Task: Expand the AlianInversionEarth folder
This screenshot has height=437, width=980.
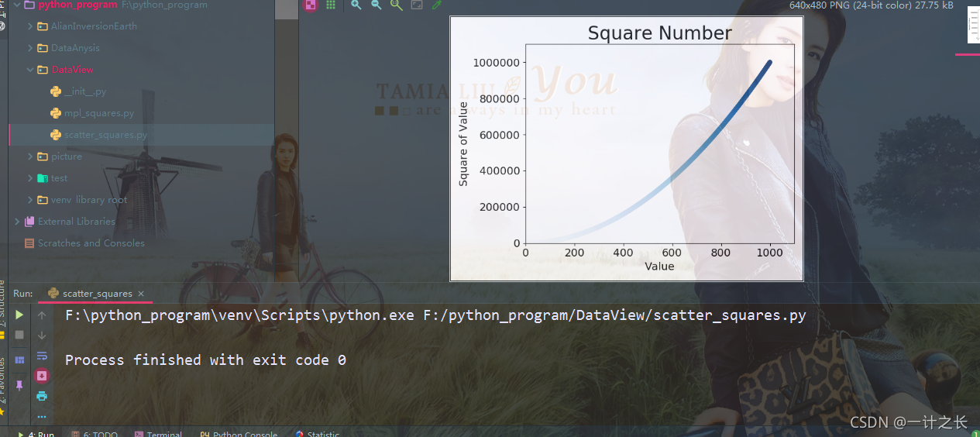Action: [30, 26]
